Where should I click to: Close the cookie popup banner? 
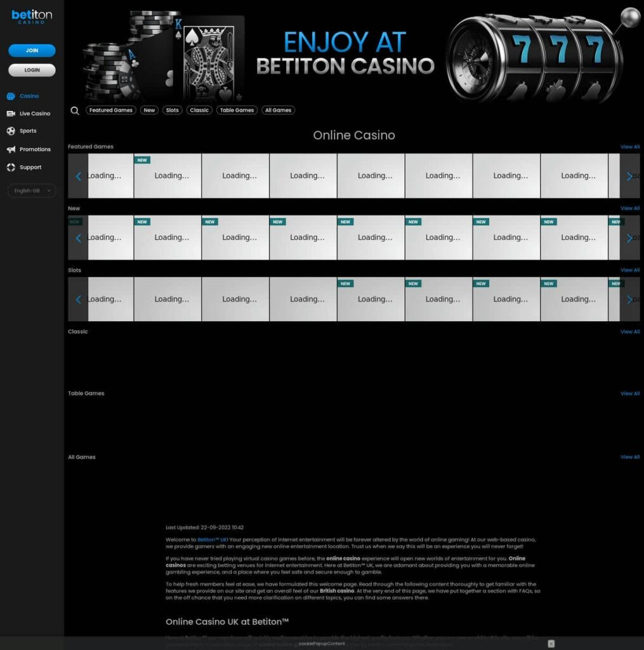(551, 644)
